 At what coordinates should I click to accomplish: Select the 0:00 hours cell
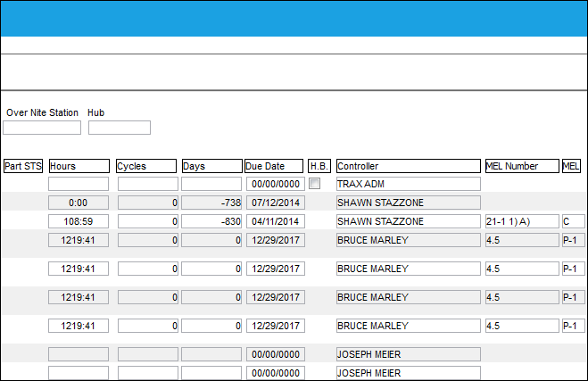pyautogui.click(x=79, y=203)
